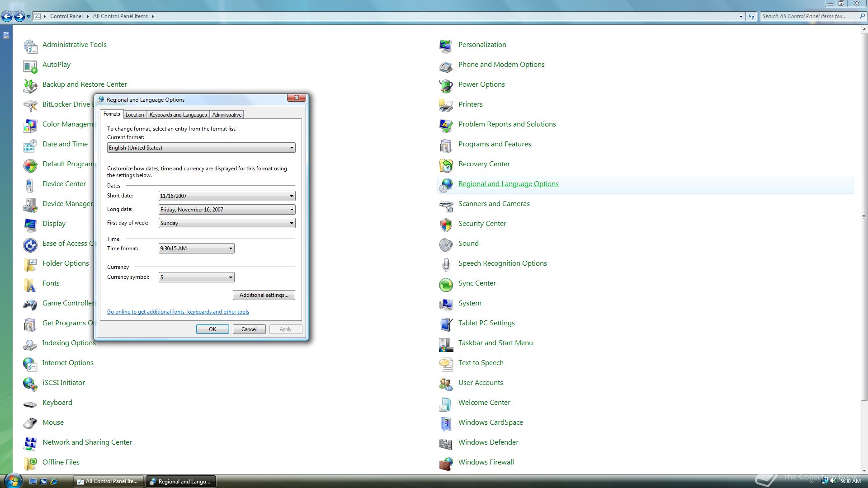Viewport: 868px width, 488px height.
Task: Select Regional and Language taskbar button
Action: click(180, 482)
